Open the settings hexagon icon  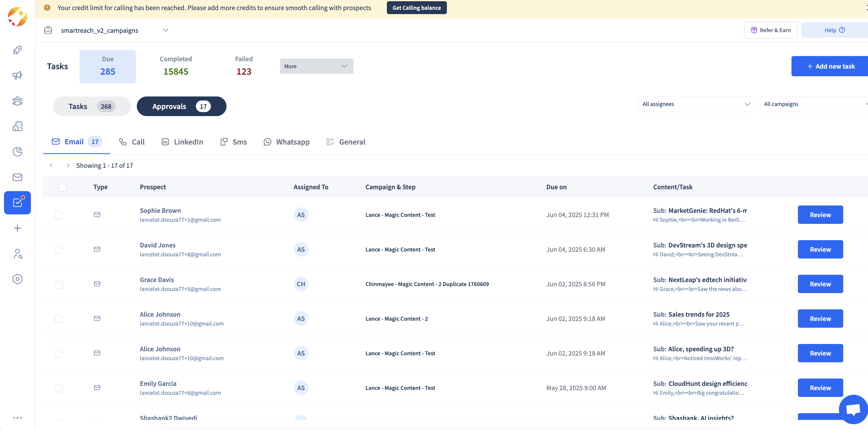[x=17, y=279]
